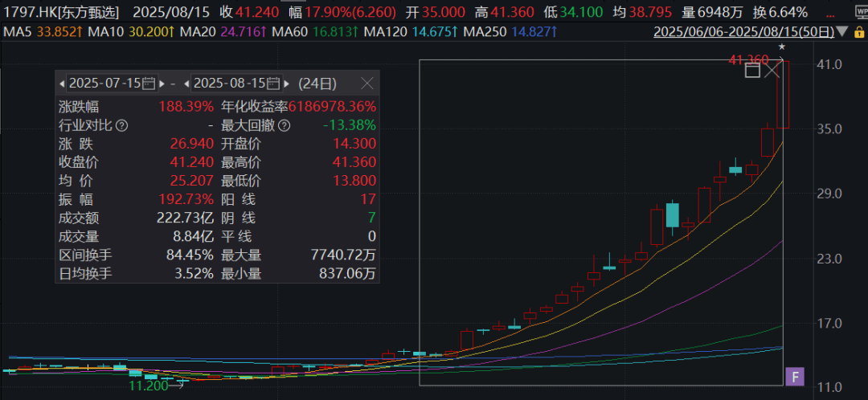Open calendar picker for end date 2025-08-15
The width and height of the screenshot is (868, 400).
(x=273, y=84)
